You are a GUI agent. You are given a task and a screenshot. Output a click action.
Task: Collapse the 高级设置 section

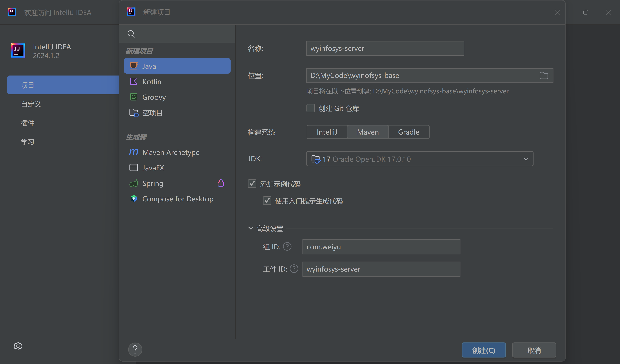point(251,228)
